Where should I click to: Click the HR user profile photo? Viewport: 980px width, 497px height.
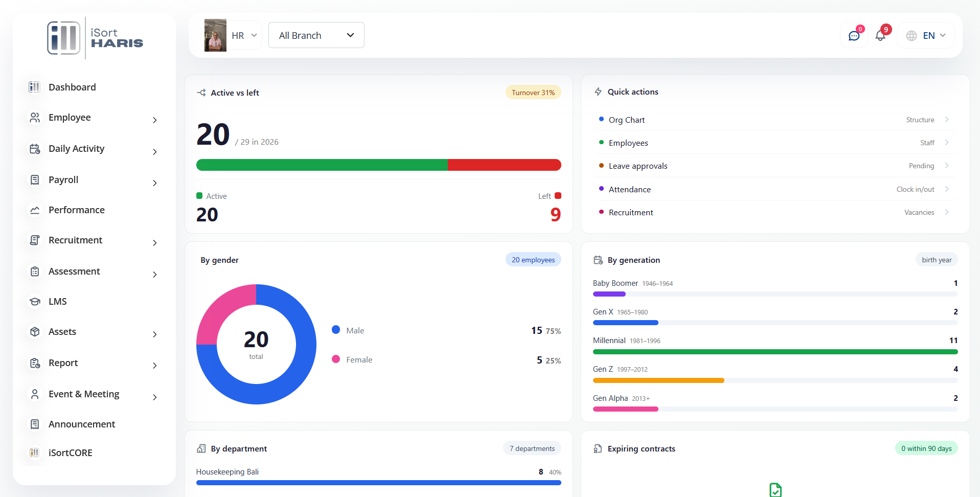(x=215, y=35)
